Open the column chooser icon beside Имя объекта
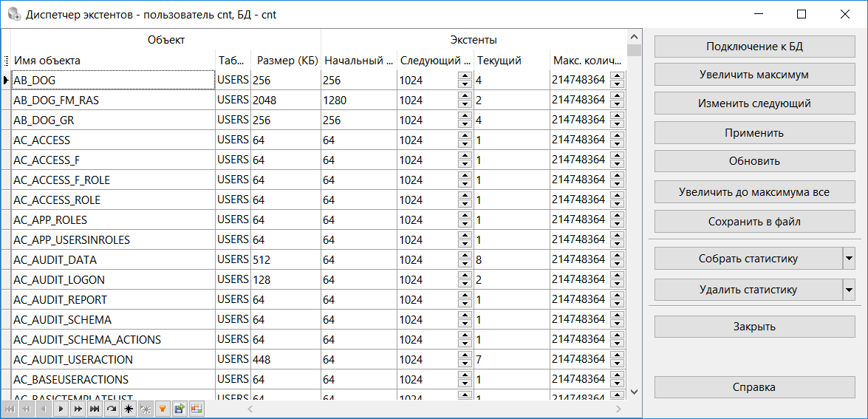868x419 pixels. (6, 61)
